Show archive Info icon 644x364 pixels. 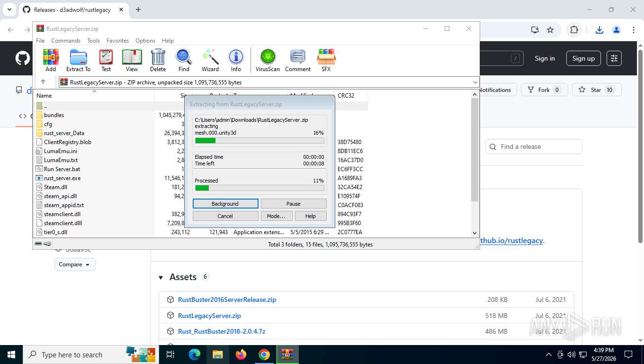[x=236, y=60]
